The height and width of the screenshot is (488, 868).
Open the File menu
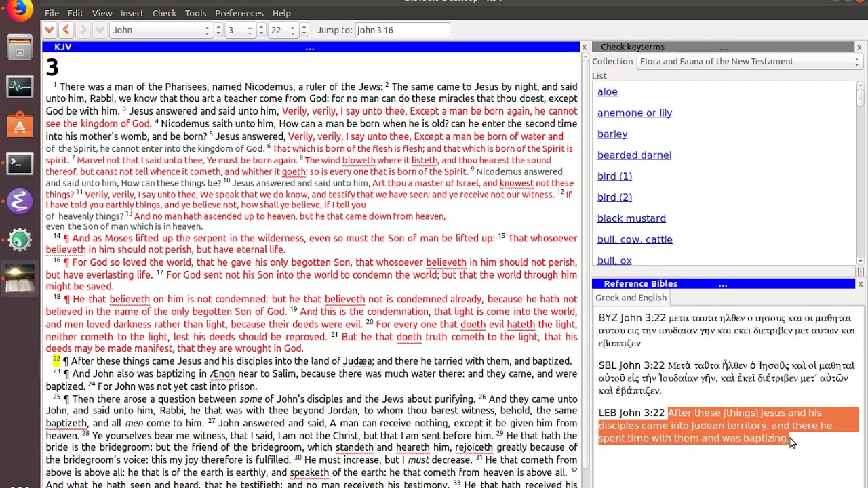point(52,13)
